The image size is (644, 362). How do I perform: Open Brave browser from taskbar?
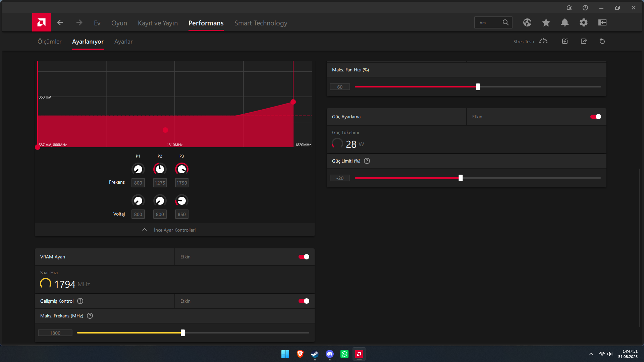(300, 354)
